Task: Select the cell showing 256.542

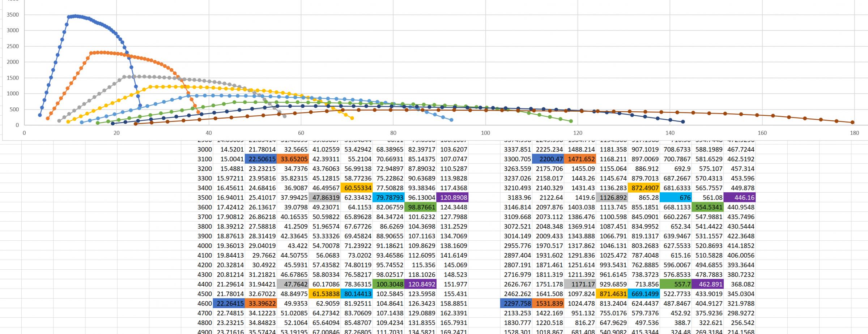Action: (740, 323)
